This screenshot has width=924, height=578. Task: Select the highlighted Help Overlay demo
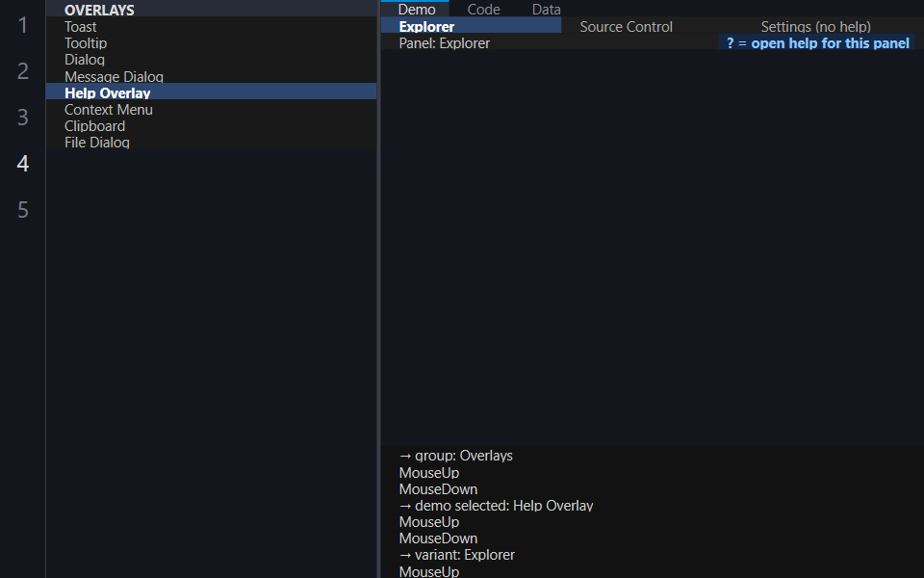pyautogui.click(x=211, y=92)
